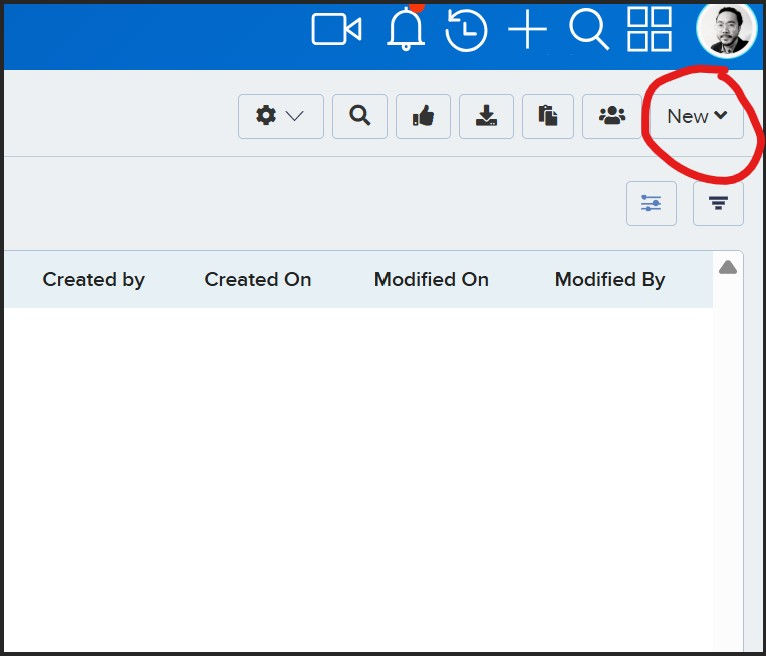
Task: Open the user profile avatar
Action: click(727, 29)
